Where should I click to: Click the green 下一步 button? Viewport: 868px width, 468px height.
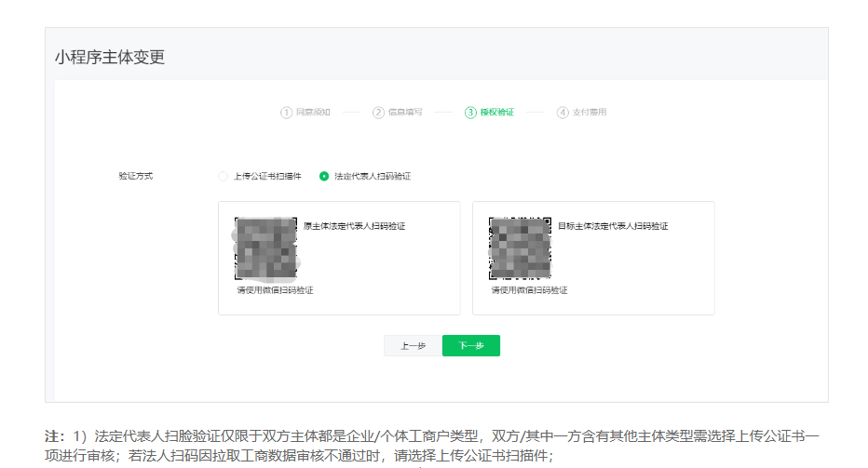pyautogui.click(x=471, y=346)
